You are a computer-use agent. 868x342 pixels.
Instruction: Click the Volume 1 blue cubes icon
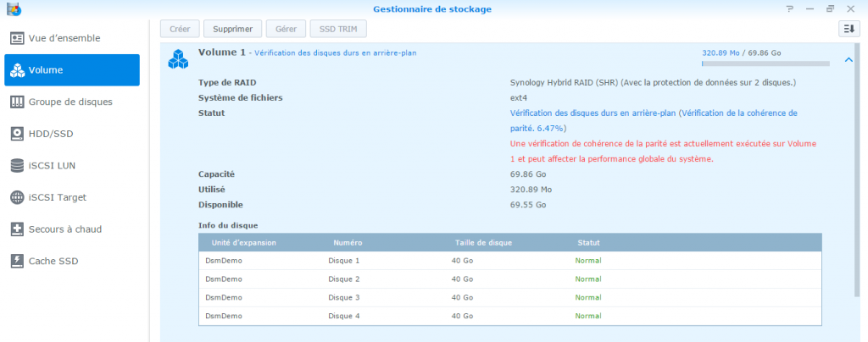tap(178, 59)
